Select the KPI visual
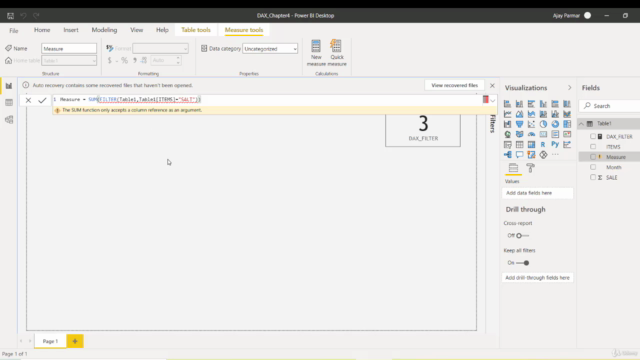This screenshot has width=640, height=360. coord(567,134)
